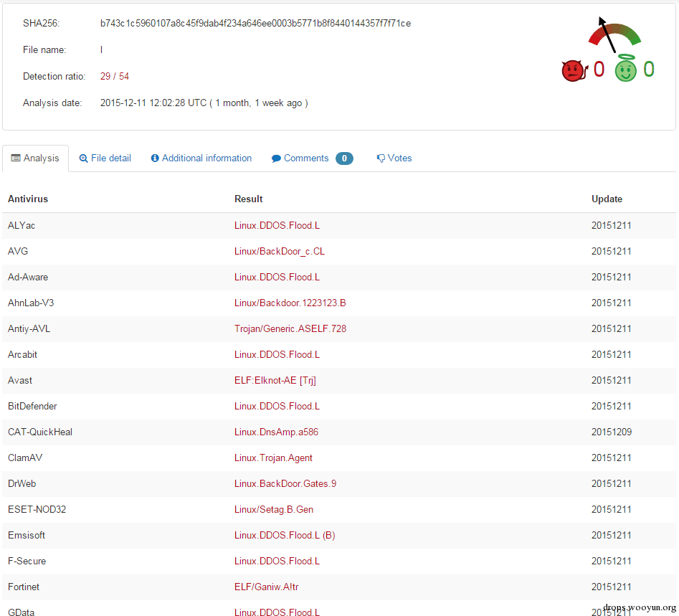Click the SHA256 hash value
Image resolution: width=679 pixels, height=616 pixels.
pos(255,24)
